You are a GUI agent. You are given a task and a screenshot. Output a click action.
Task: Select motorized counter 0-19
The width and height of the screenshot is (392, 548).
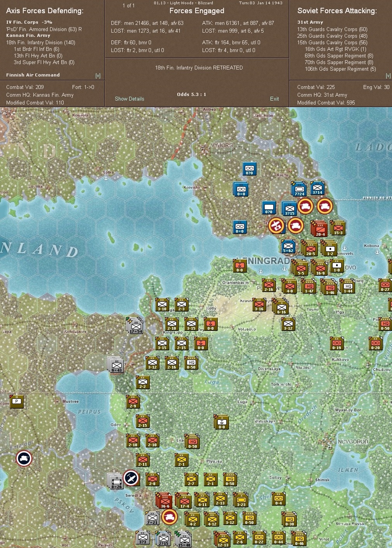pos(336,343)
